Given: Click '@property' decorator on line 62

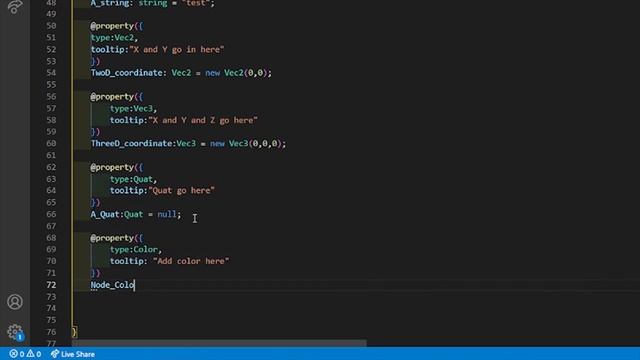Looking at the screenshot, I should coord(112,167).
